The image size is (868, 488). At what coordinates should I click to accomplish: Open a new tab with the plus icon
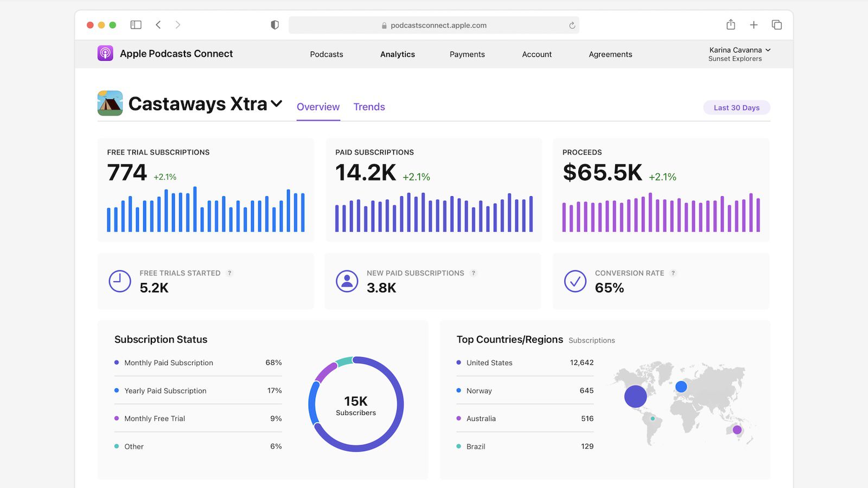754,24
